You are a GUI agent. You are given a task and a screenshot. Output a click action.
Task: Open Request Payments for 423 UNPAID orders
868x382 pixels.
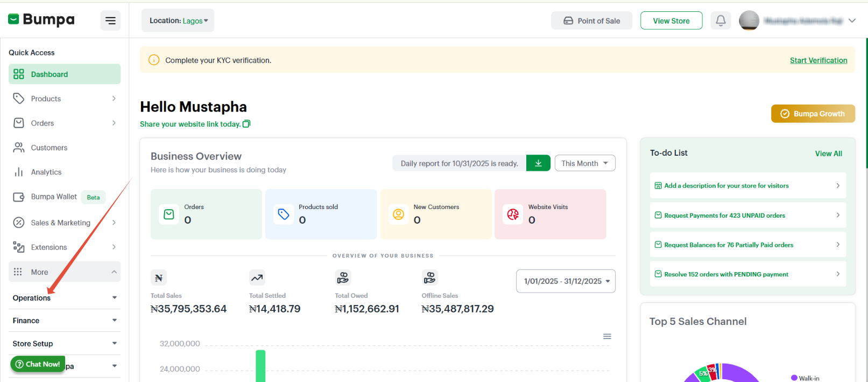coord(748,215)
